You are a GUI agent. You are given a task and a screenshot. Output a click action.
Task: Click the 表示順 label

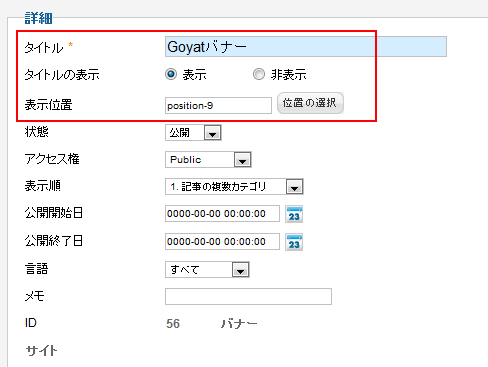[43, 186]
